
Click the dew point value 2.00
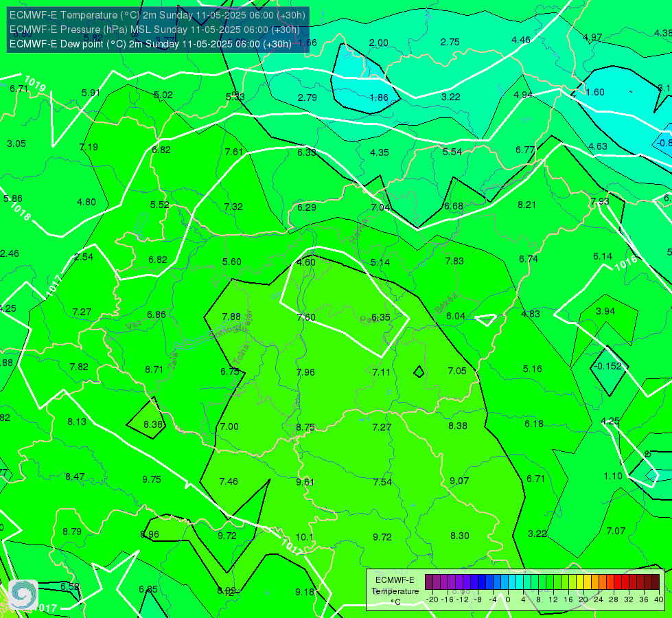pos(379,43)
